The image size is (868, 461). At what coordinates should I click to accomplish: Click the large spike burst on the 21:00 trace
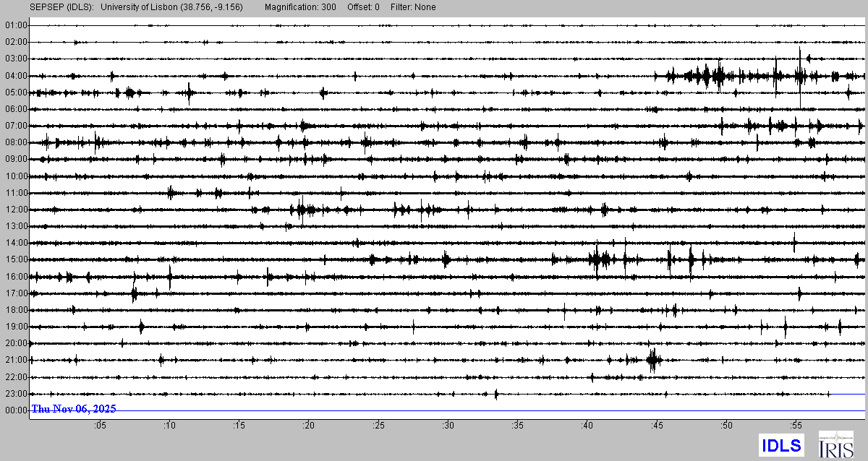653,359
